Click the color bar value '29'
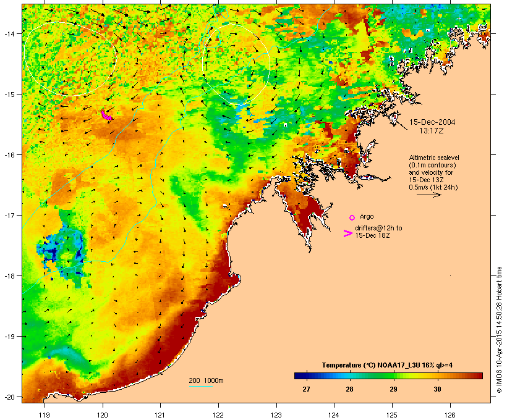The width and height of the screenshot is (507, 420). (393, 389)
